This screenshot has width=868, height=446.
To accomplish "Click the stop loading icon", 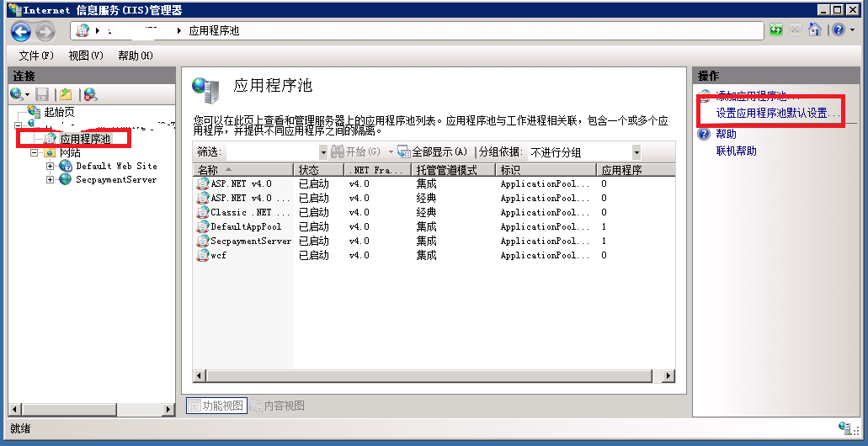I will (796, 30).
